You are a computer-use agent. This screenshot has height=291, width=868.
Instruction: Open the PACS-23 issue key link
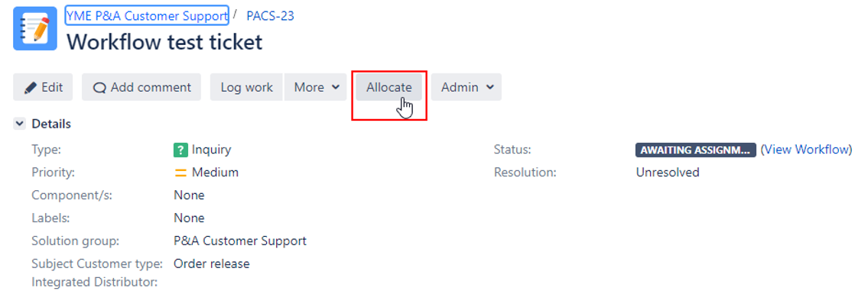point(270,15)
